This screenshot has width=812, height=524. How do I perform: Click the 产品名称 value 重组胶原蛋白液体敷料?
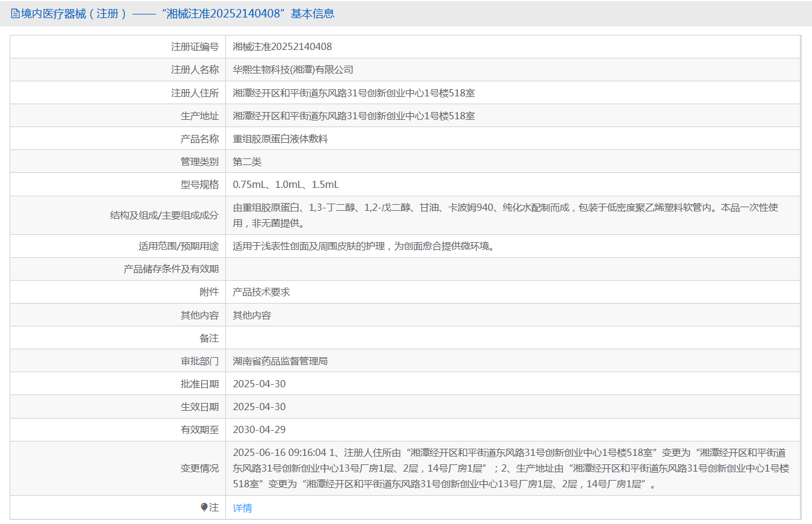tap(281, 139)
